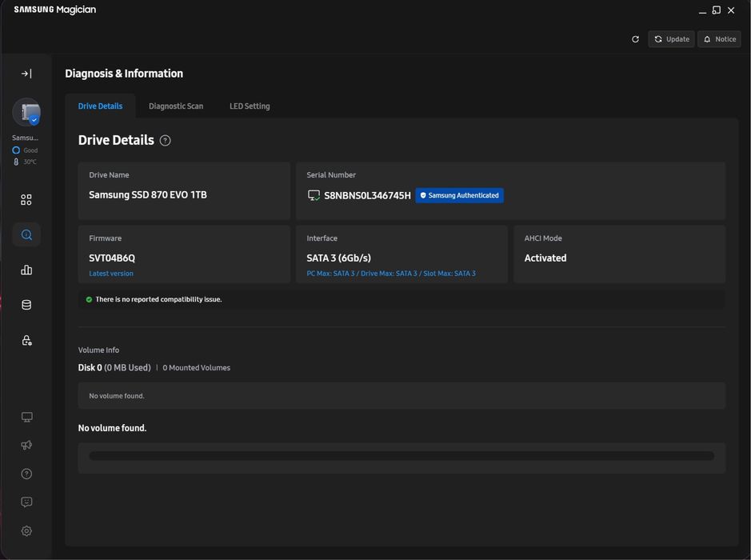The width and height of the screenshot is (751, 560).
Task: Click the refresh icon in top bar
Action: (635, 39)
